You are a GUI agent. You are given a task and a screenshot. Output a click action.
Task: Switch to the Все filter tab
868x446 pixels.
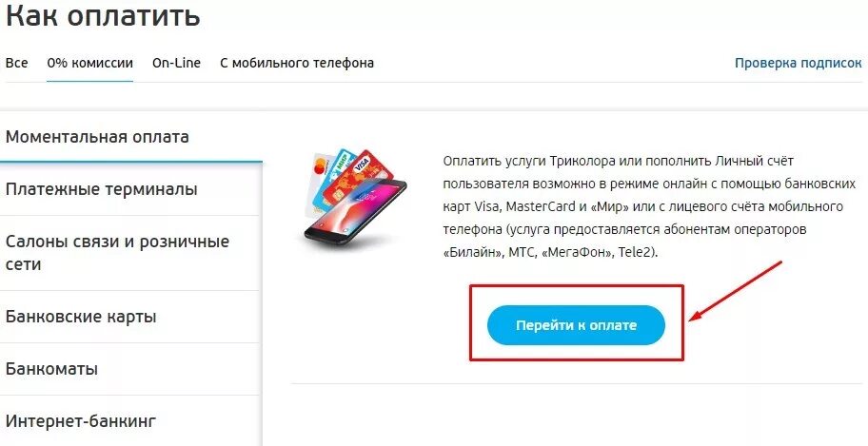pyautogui.click(x=16, y=63)
